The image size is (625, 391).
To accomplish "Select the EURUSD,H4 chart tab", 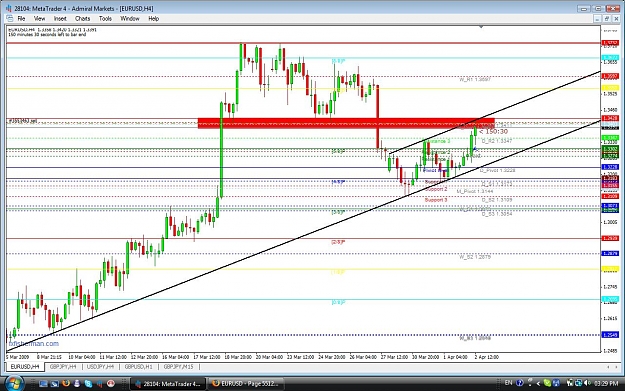I will click(x=25, y=366).
